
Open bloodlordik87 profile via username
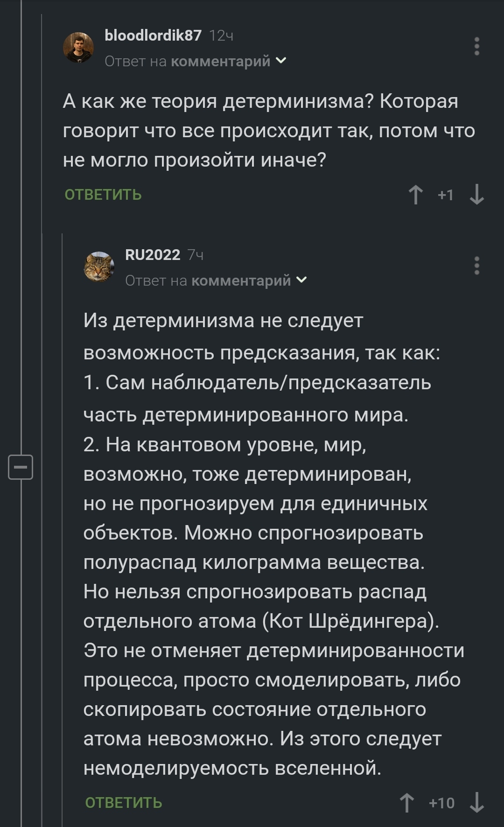point(153,35)
